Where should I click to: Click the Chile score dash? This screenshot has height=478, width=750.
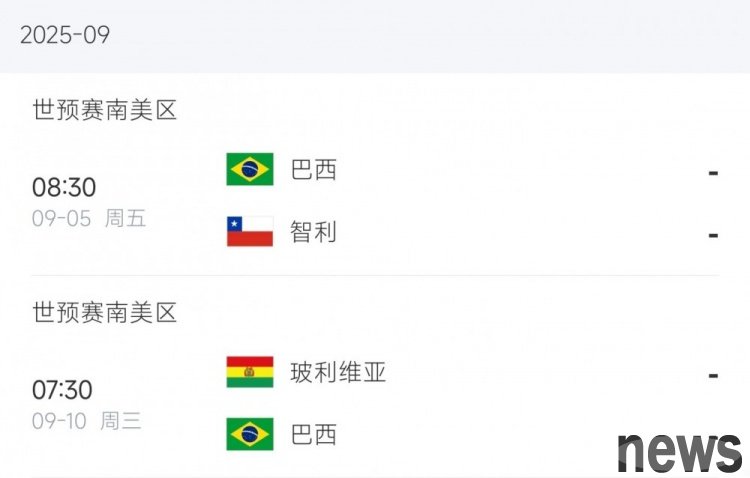point(713,235)
